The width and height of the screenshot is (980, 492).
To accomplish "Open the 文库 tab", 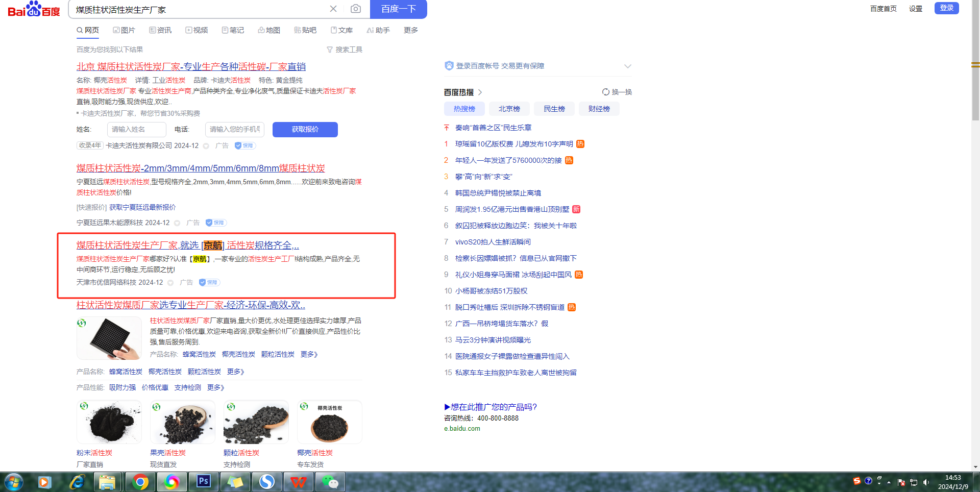I will [341, 30].
